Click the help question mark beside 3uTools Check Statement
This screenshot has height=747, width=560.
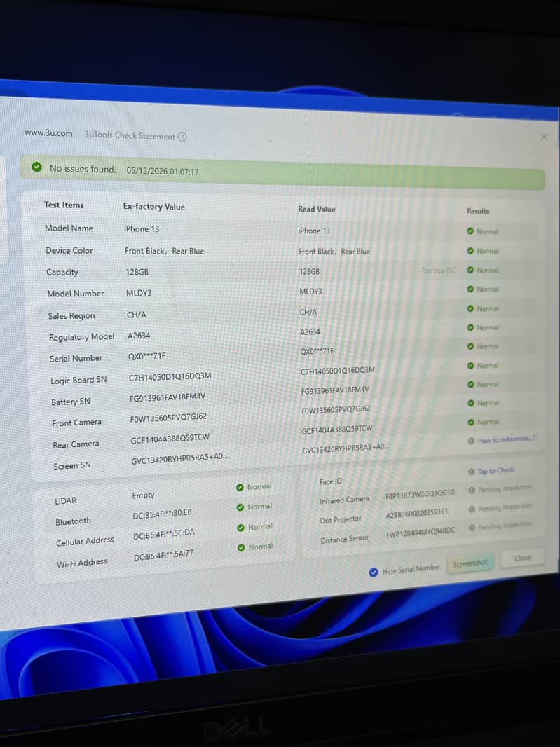pos(182,137)
